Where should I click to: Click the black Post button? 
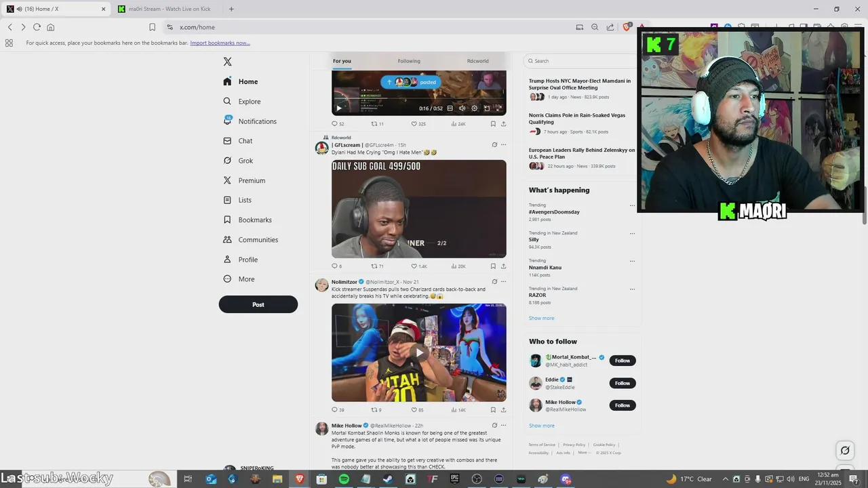click(x=258, y=304)
